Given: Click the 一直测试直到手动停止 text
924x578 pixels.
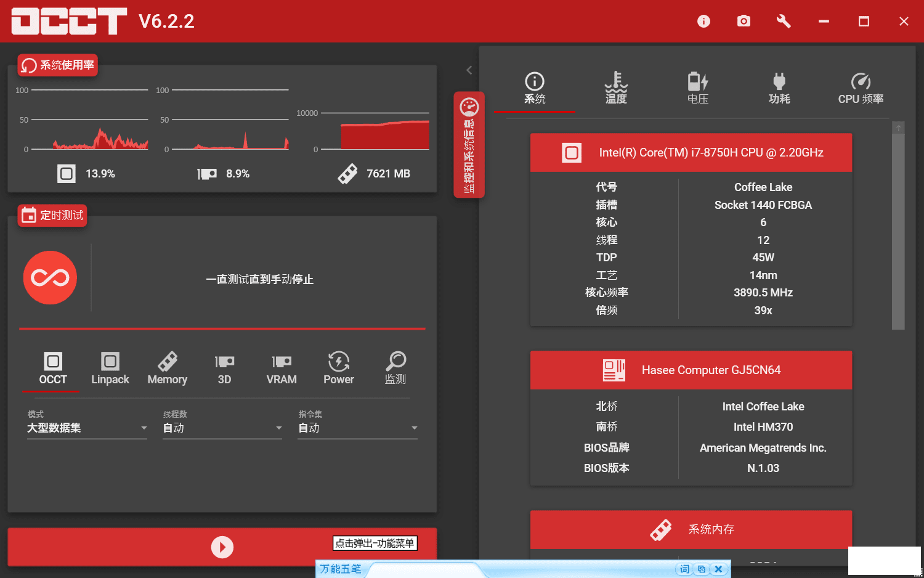Looking at the screenshot, I should tap(259, 279).
